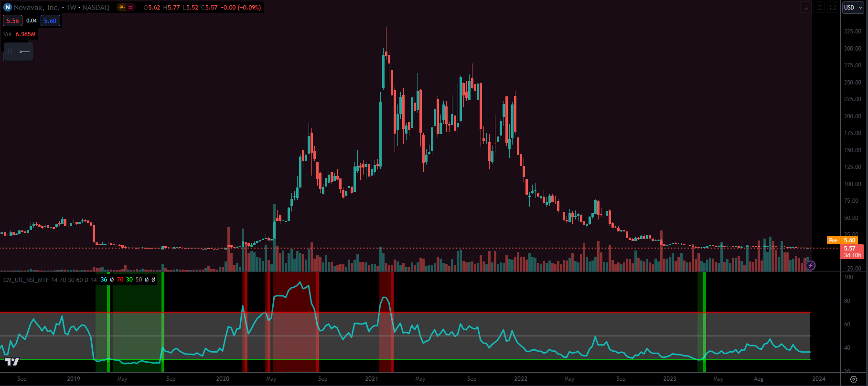Click the 2021 label on time axis
Viewport: 868px width, 386px height.
(372, 379)
